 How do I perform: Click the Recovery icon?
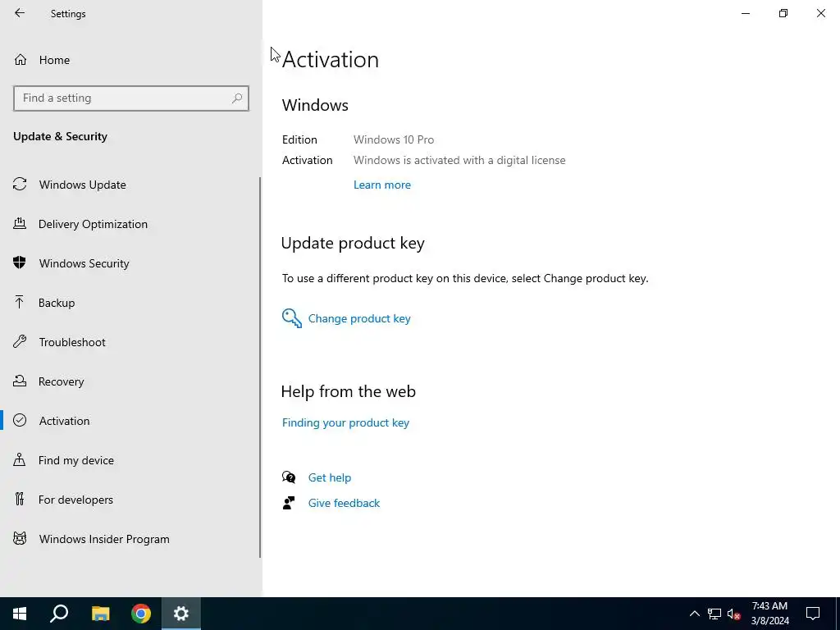(20, 381)
